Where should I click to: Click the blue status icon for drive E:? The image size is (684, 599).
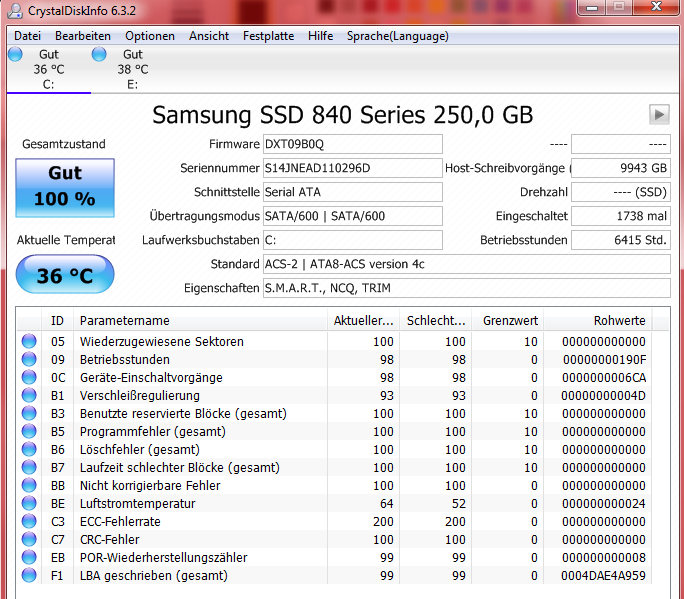99,54
